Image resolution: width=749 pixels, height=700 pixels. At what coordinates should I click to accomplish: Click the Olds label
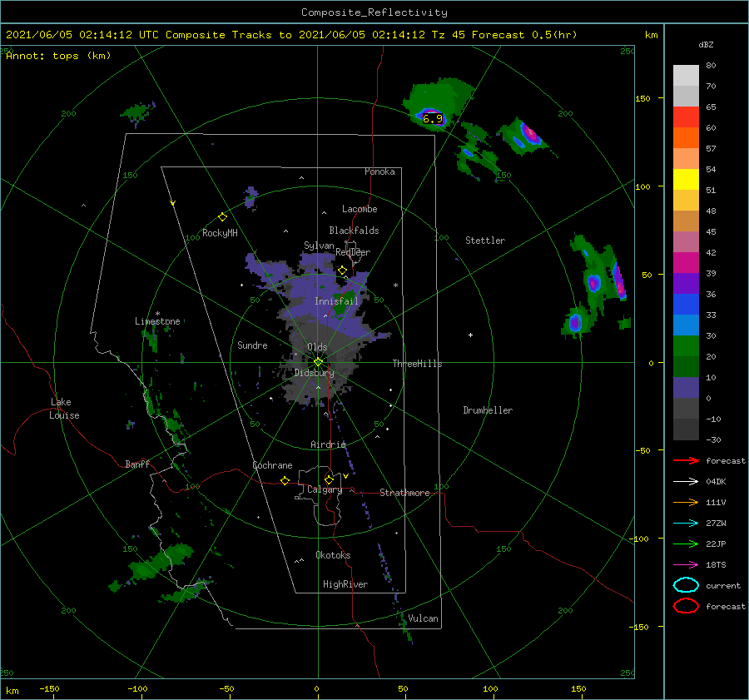point(317,347)
